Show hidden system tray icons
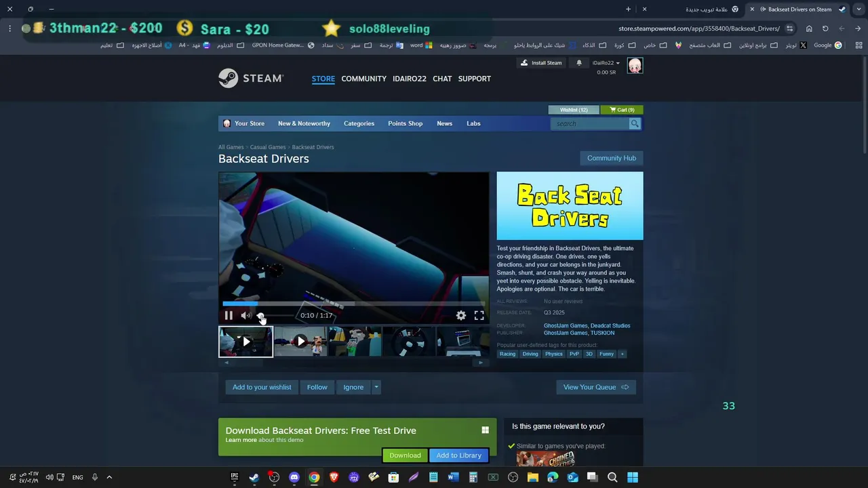 (x=109, y=477)
